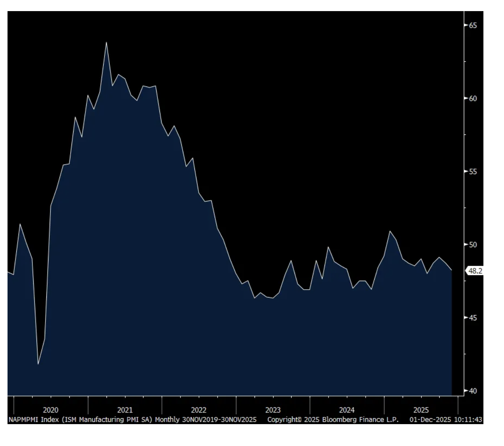504x446 pixels.
Task: Select the 2022 year label on the x-axis
Action: coord(199,410)
